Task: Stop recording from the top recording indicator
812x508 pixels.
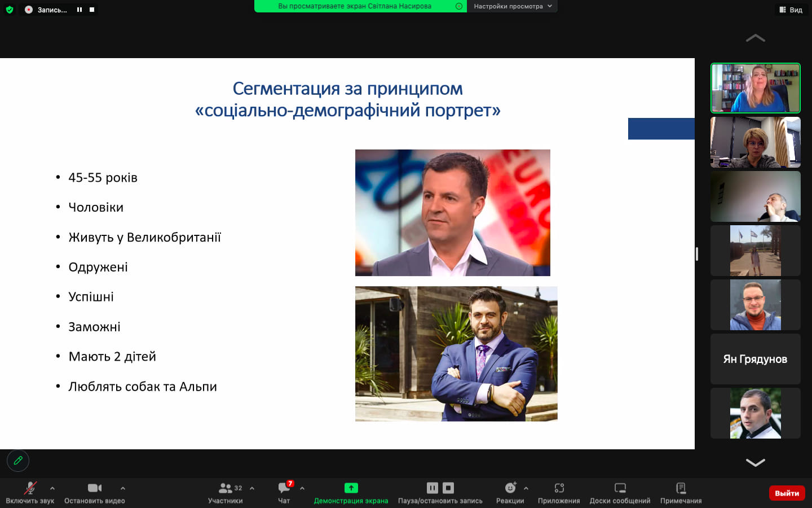Action: tap(92, 10)
